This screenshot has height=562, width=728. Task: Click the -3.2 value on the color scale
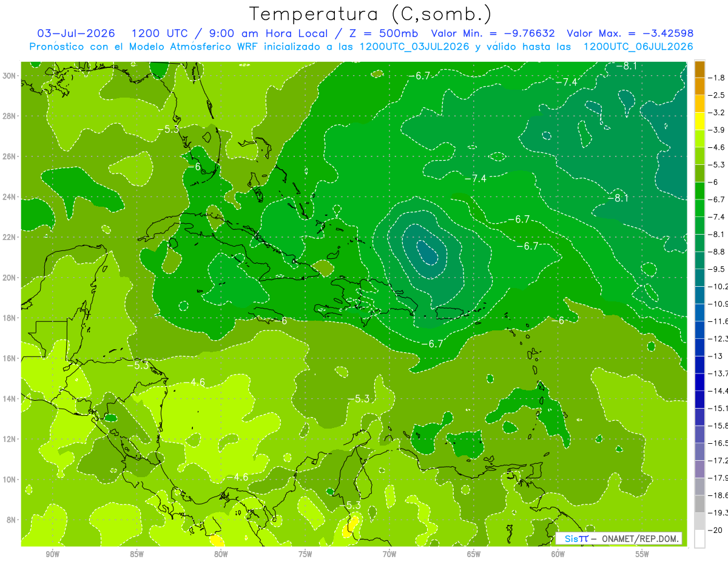[x=717, y=113]
